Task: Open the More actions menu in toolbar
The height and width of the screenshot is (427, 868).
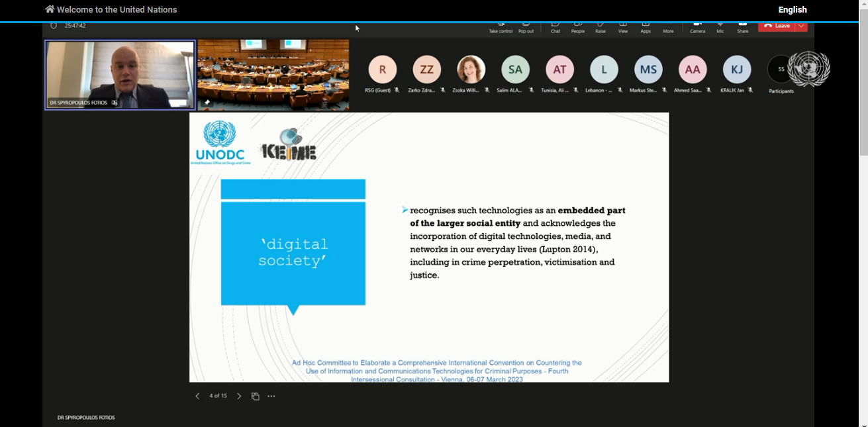Action: [x=668, y=27]
